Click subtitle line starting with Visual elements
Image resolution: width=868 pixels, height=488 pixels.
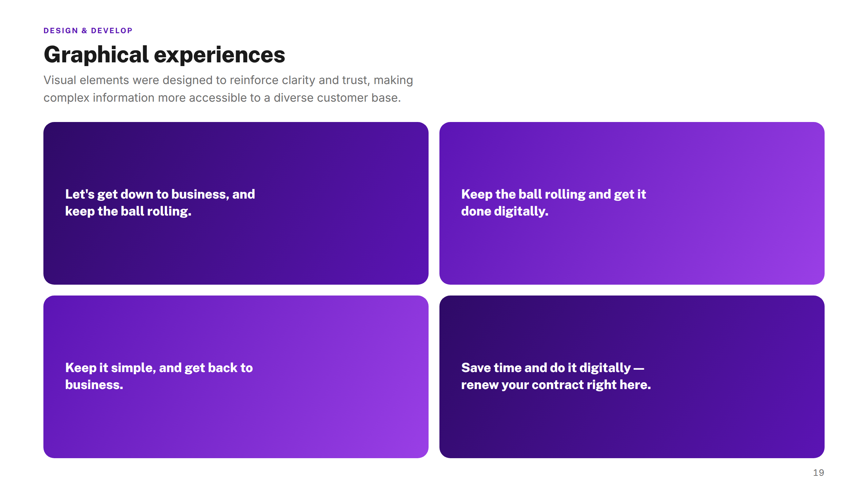228,80
